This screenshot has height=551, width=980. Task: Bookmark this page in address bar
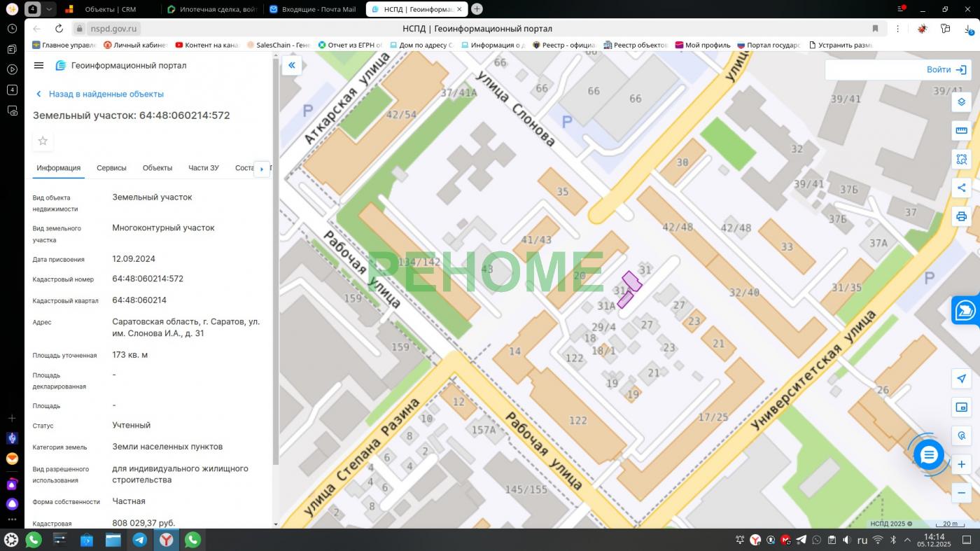coord(875,29)
